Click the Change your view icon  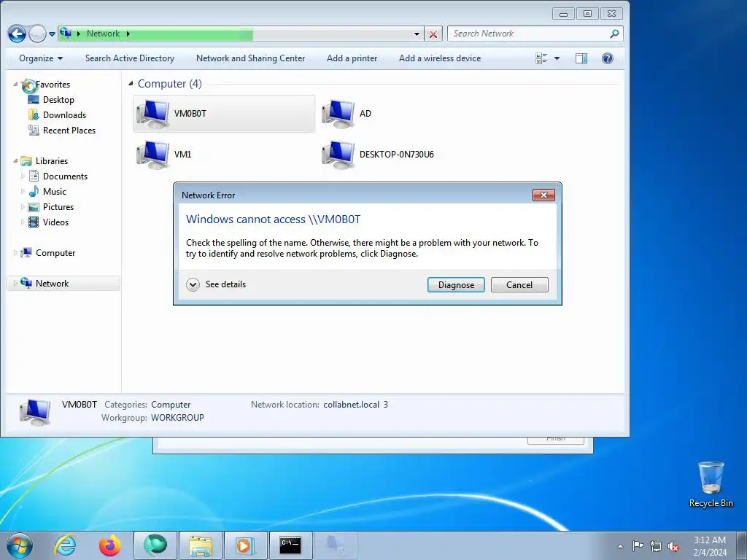coord(542,58)
